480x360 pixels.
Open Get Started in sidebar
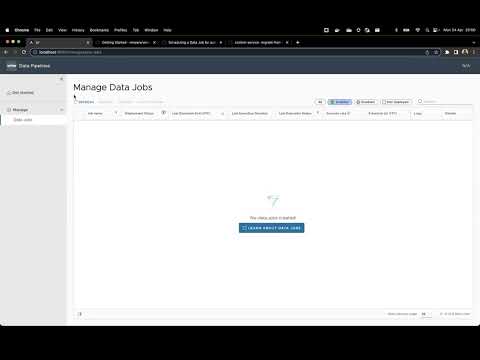pyautogui.click(x=21, y=93)
